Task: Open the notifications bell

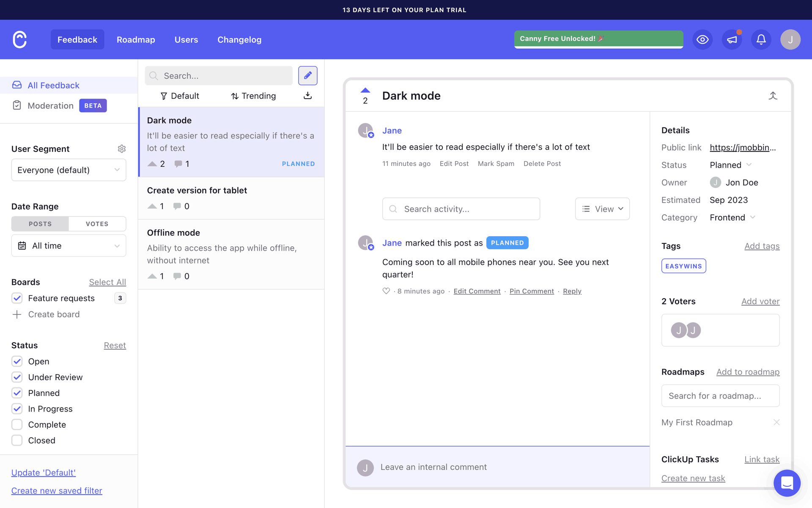Action: [761, 39]
